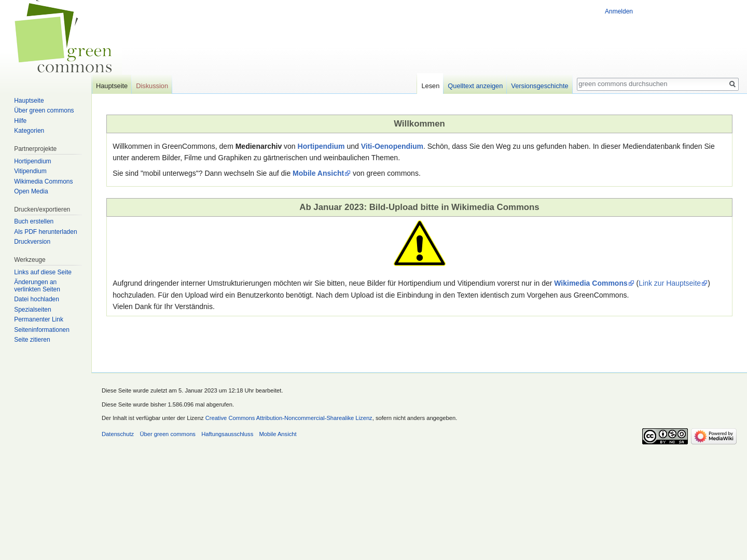This screenshot has height=560, width=747.
Task: Open Spezialseiten link
Action: pos(33,310)
